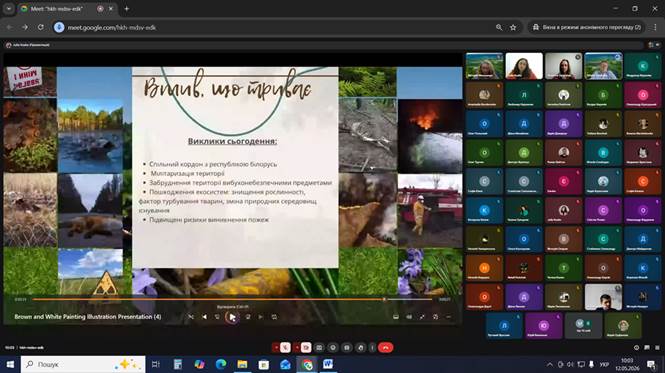Open Task View on the taskbar
Image resolution: width=665 pixels, height=373 pixels.
tap(156, 365)
